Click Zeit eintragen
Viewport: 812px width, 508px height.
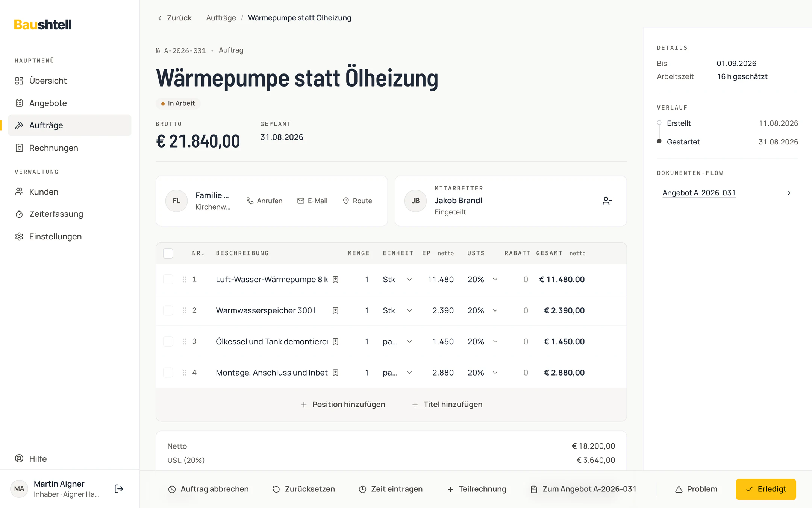pyautogui.click(x=391, y=489)
